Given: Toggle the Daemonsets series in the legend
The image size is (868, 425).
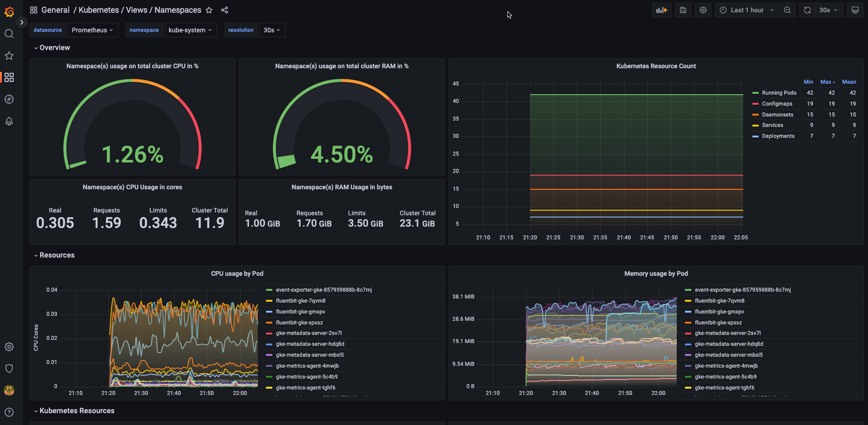Looking at the screenshot, I should (x=777, y=115).
